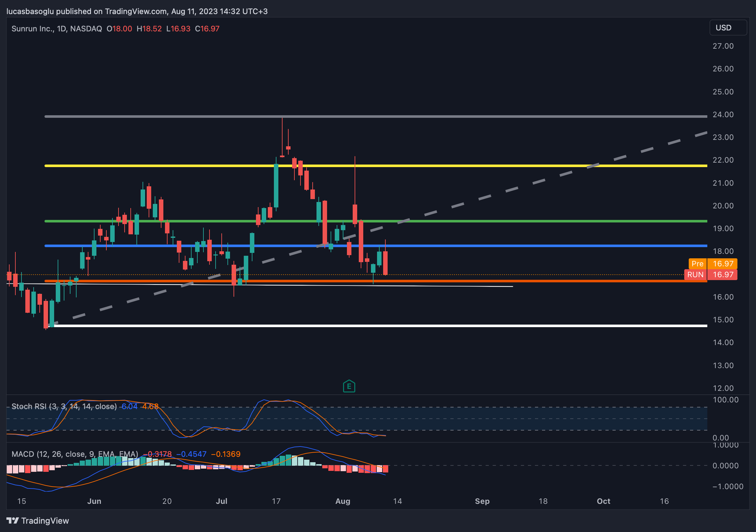Image resolution: width=756 pixels, height=532 pixels.
Task: Click the open value O18.00
Action: pos(119,28)
